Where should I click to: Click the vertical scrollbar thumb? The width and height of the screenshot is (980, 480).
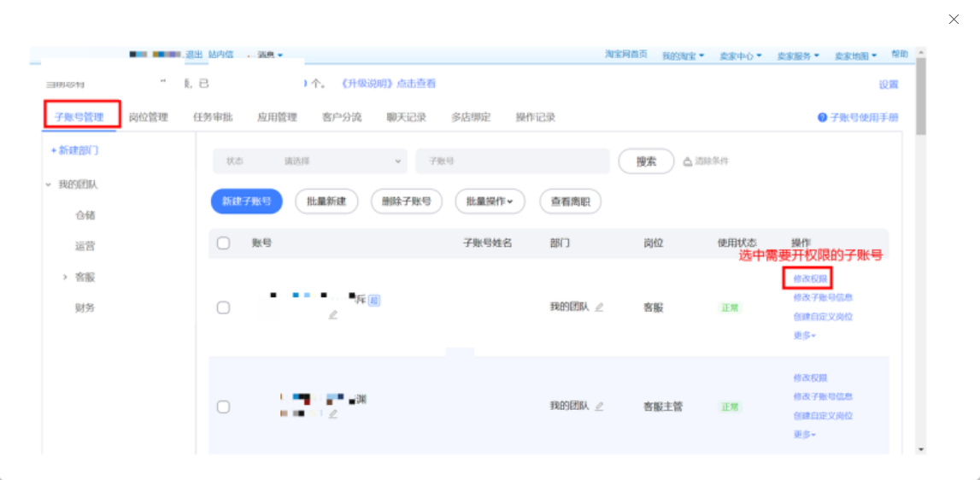pos(921,97)
